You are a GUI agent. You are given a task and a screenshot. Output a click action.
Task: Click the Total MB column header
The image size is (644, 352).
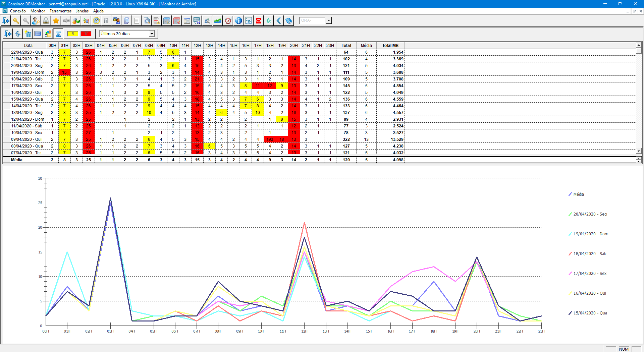click(390, 46)
